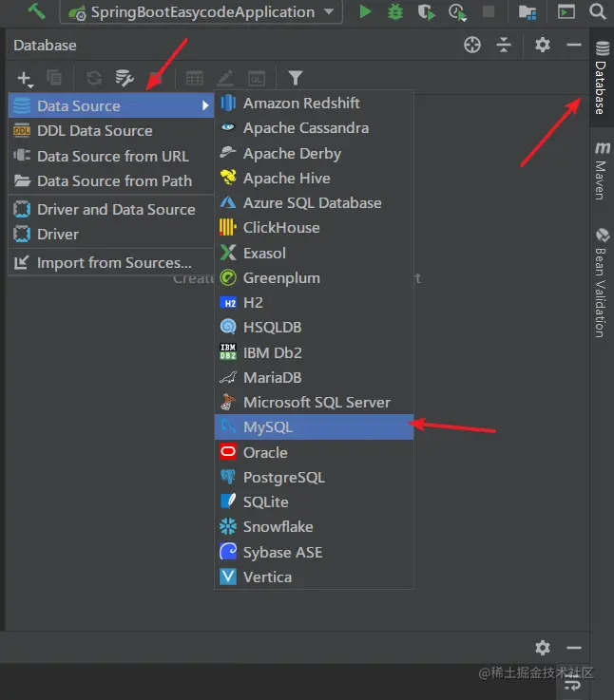Click the gray Stop square button
This screenshot has width=614, height=700.
click(489, 11)
